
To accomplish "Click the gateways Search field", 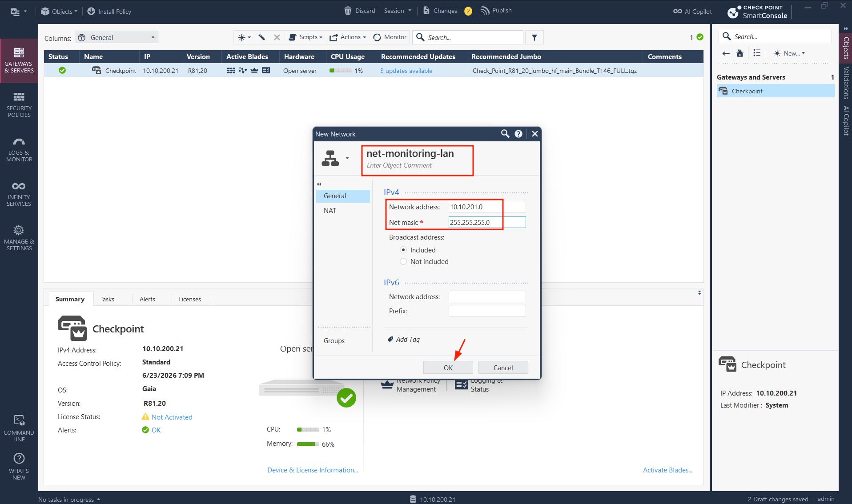I will tap(468, 37).
